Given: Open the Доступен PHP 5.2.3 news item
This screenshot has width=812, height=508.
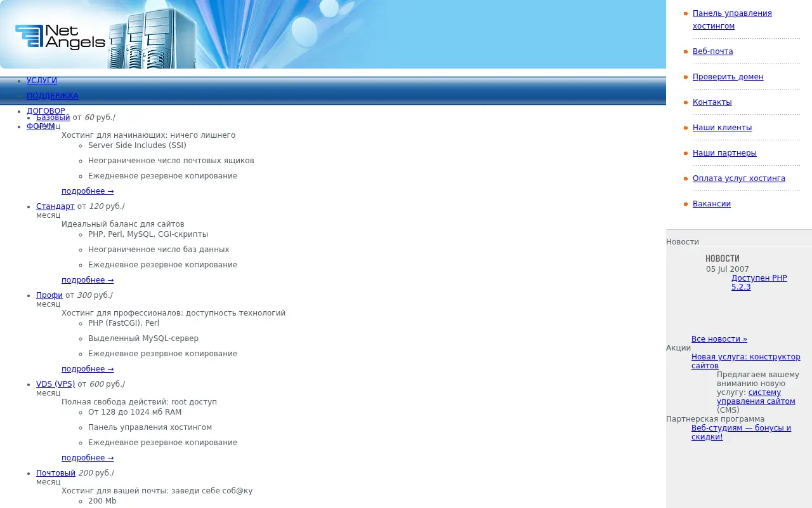Looking at the screenshot, I should pyautogui.click(x=759, y=283).
